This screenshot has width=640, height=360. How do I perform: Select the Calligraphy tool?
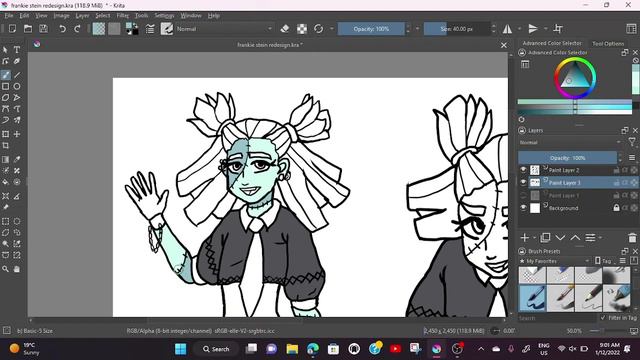click(17, 61)
